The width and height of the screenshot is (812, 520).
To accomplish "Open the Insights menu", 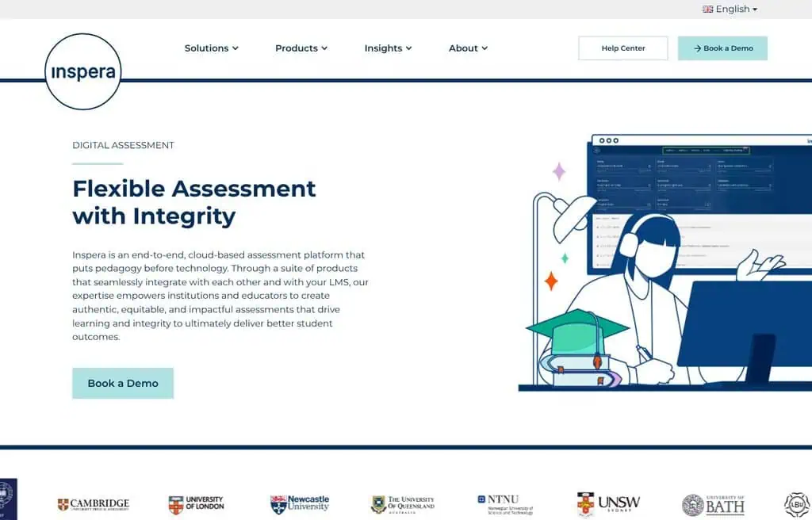I will pos(388,48).
